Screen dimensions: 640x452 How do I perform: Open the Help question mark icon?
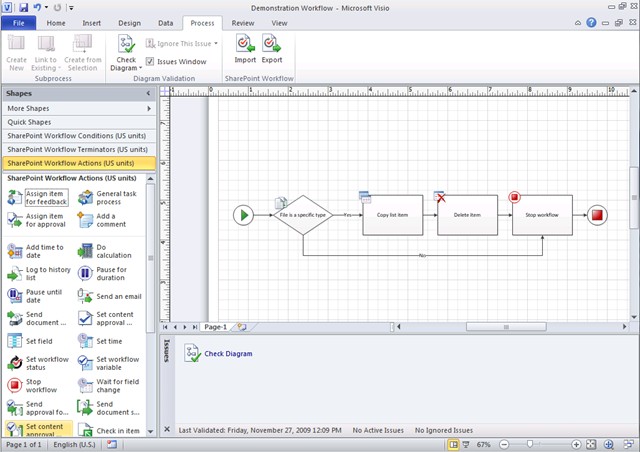point(591,23)
